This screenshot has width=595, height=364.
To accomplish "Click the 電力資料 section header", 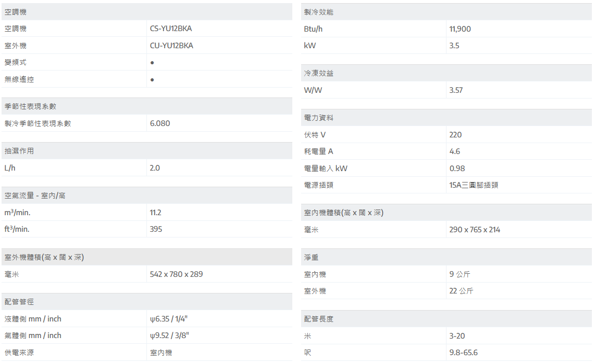I will [x=319, y=118].
